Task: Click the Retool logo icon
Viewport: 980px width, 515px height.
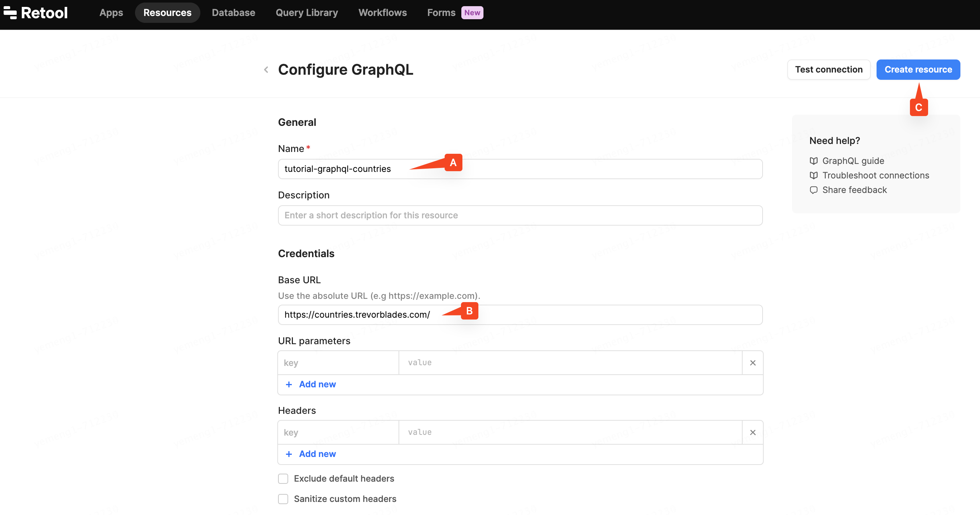Action: [10, 13]
